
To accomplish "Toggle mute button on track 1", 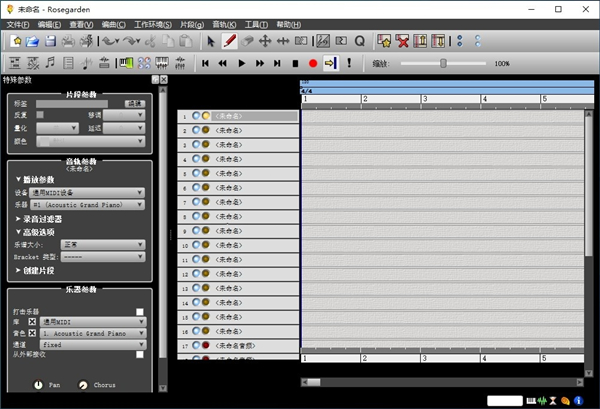I will (x=196, y=116).
